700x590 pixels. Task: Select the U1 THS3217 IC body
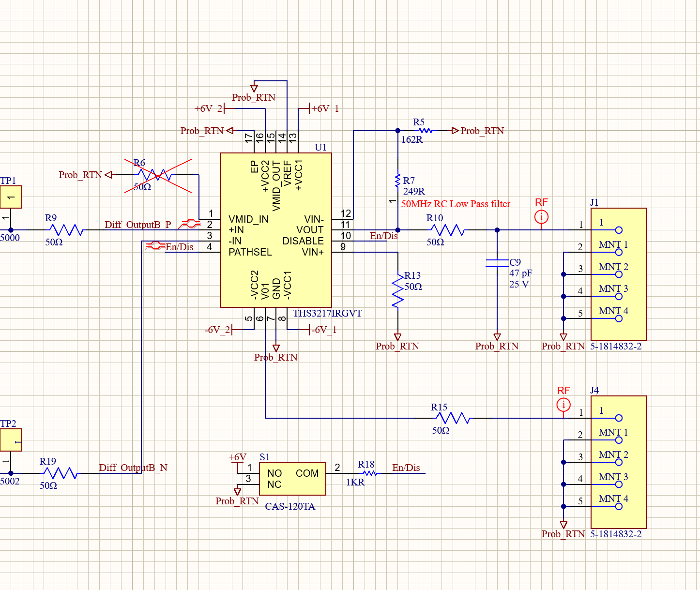pyautogui.click(x=276, y=230)
